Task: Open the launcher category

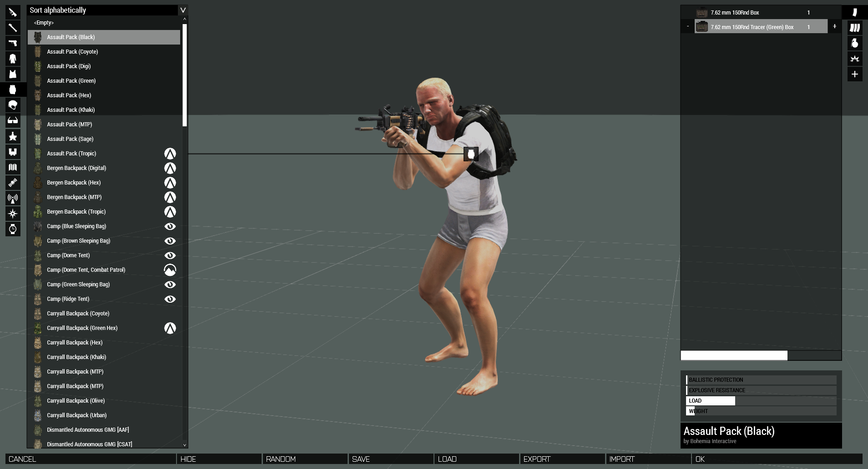Action: pyautogui.click(x=13, y=28)
